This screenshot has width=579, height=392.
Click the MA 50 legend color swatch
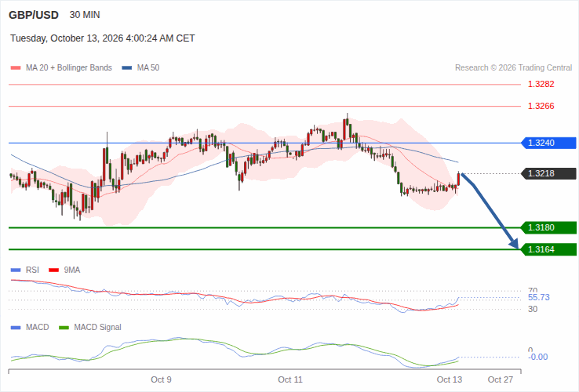pyautogui.click(x=127, y=68)
